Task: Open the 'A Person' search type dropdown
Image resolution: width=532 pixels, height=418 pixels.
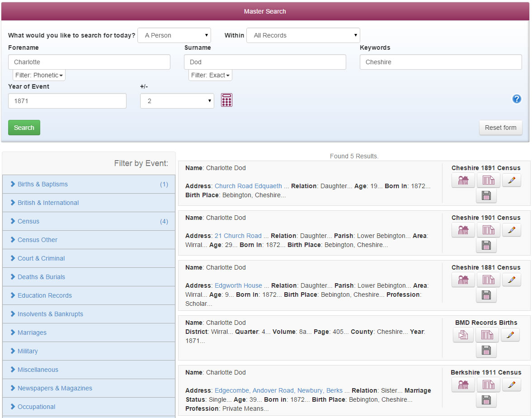Action: click(174, 35)
